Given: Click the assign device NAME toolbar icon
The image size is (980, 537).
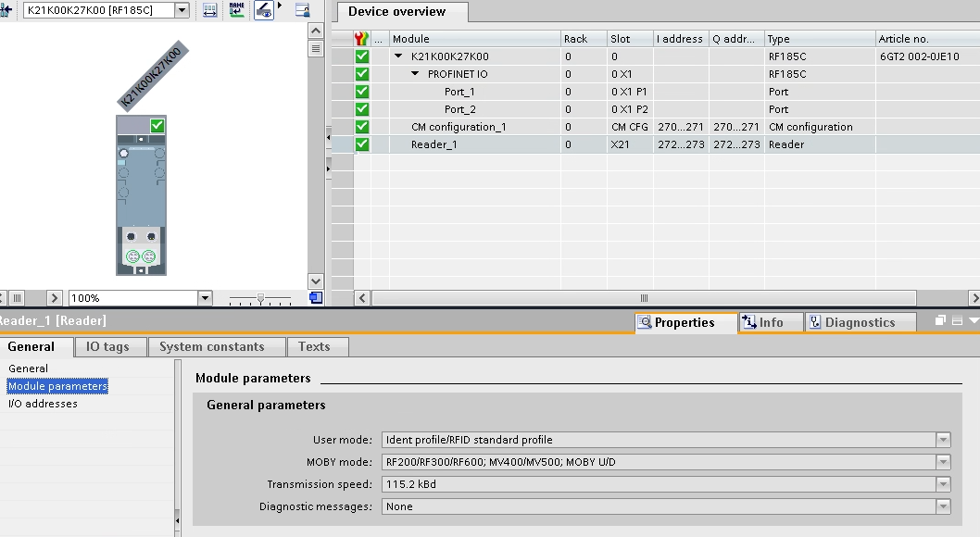Looking at the screenshot, I should click(237, 10).
